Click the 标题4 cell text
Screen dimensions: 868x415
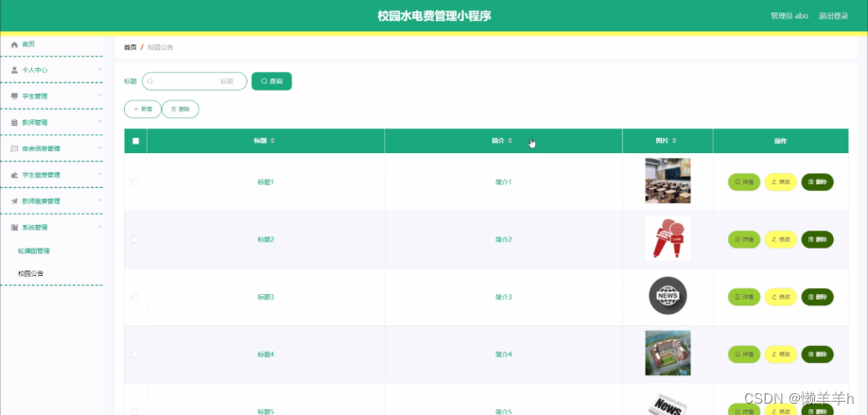[x=266, y=354]
